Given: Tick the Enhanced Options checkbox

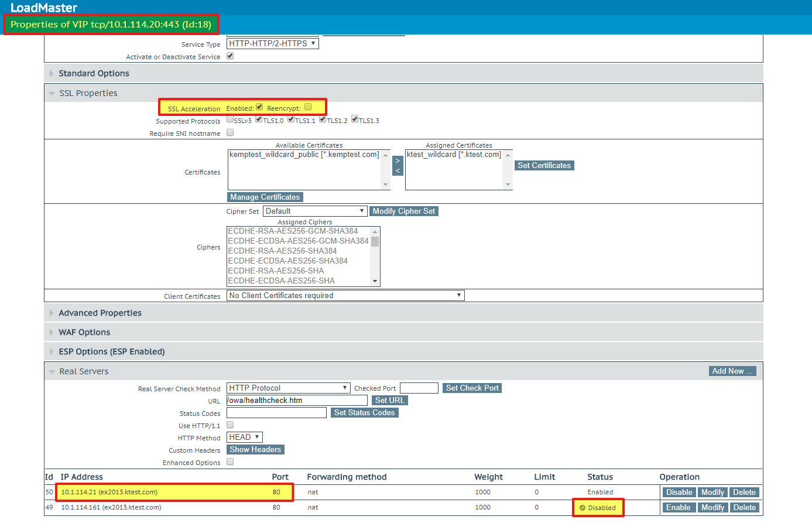Looking at the screenshot, I should click(x=230, y=462).
